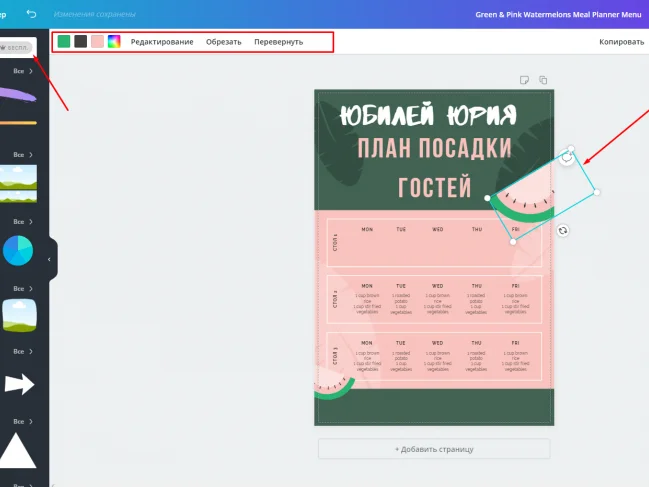Click the Перевернуть button
This screenshot has width=649, height=487.
(278, 42)
